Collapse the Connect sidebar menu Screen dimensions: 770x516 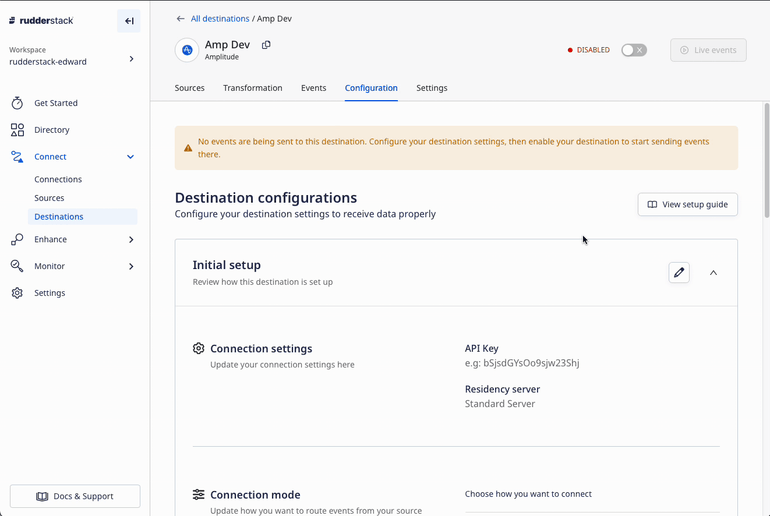130,157
